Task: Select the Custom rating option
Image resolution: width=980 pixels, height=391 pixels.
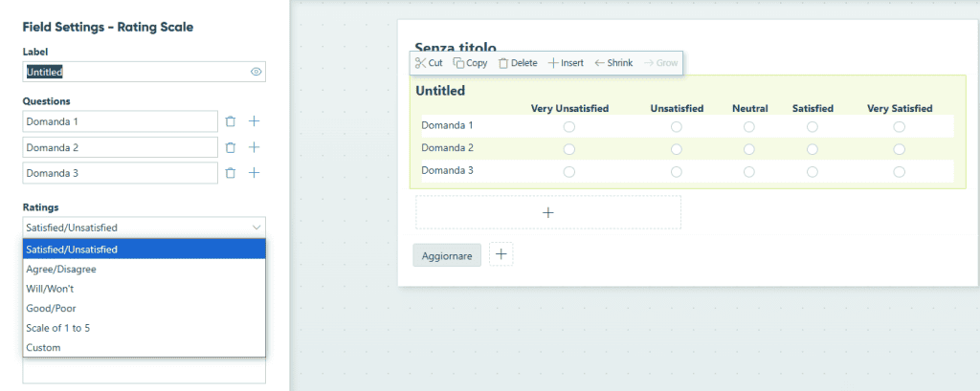Action: click(144, 347)
